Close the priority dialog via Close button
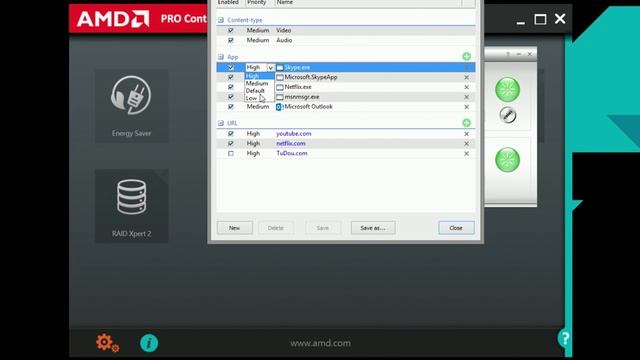Image resolution: width=640 pixels, height=360 pixels. (x=456, y=228)
